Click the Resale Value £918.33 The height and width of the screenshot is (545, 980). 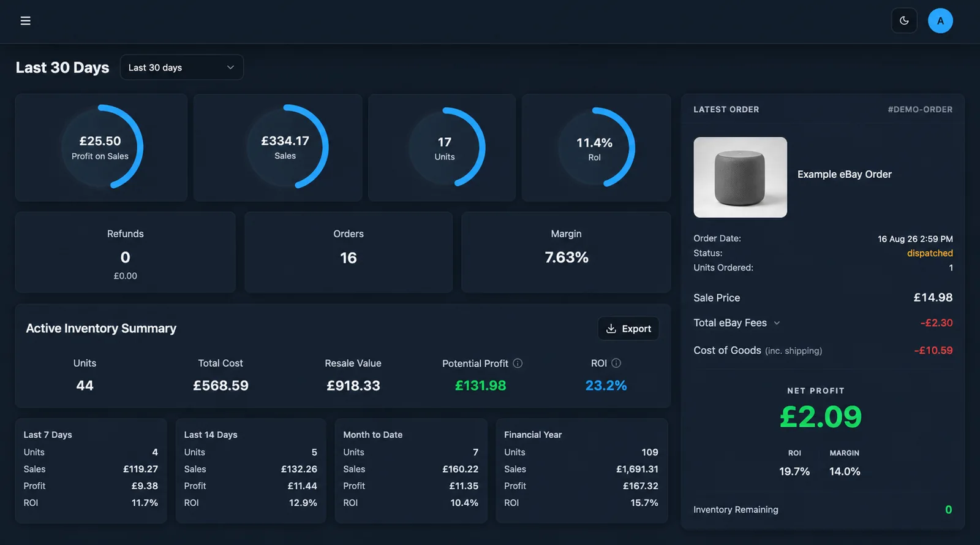pos(353,386)
